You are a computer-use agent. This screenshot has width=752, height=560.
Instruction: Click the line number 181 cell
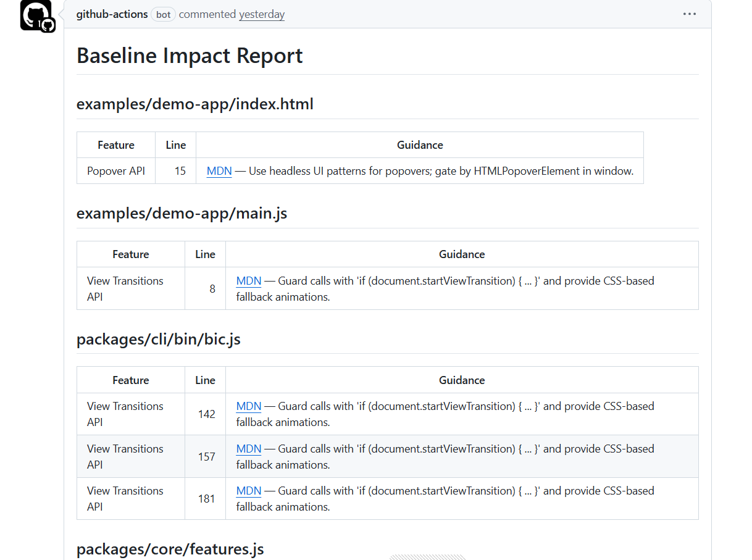(x=206, y=499)
